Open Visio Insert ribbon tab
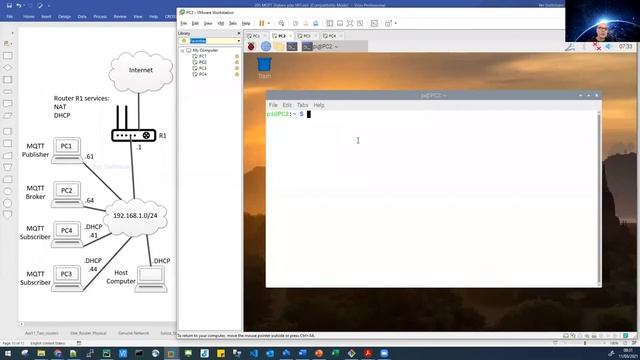 [x=46, y=17]
